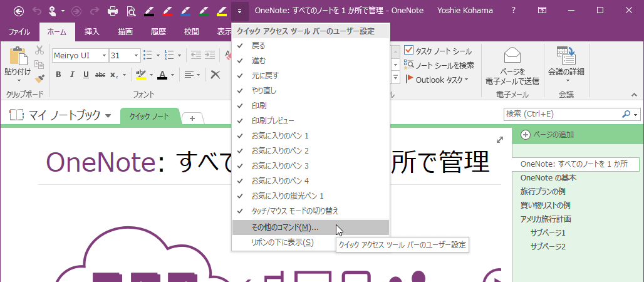The height and width of the screenshot is (282, 644).
Task: Toggle Touch/Mouse mode hand icon
Action: tap(53, 11)
